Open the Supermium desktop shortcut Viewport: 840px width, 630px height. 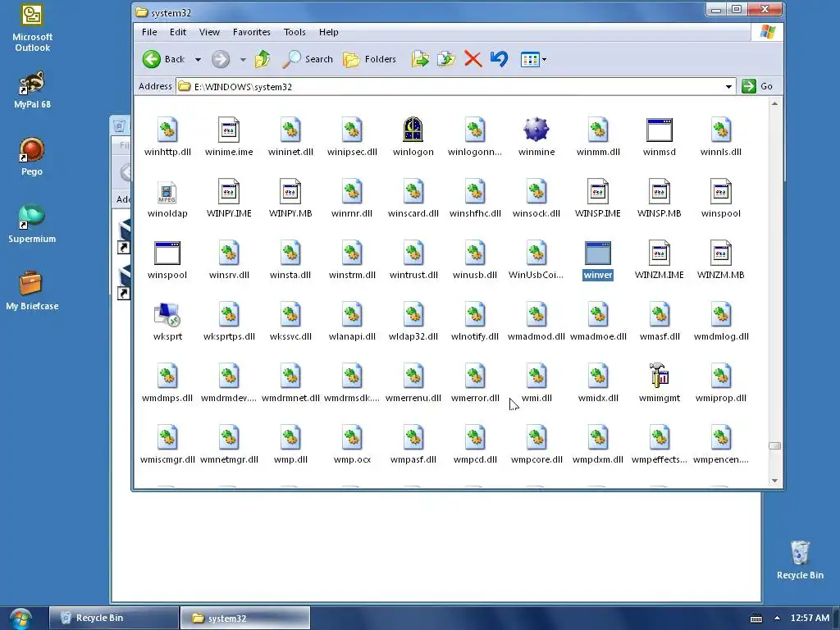coord(32,224)
